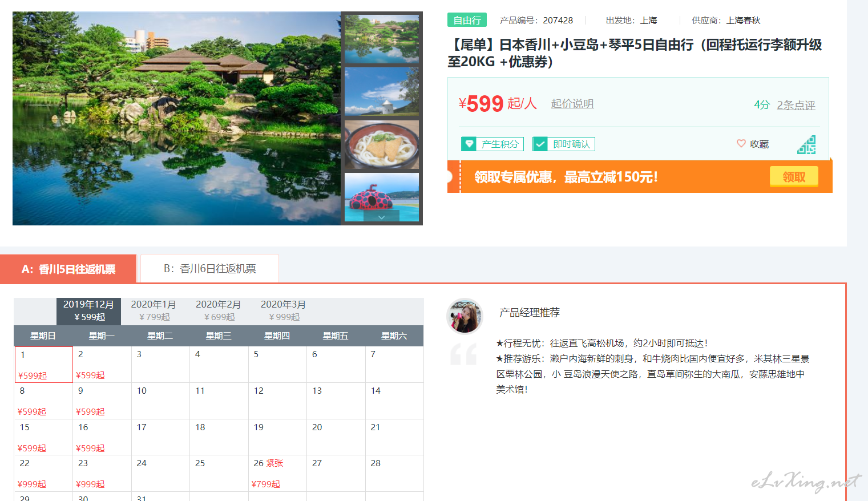The image size is (868, 501).
Task: Click December 19 calendar cell
Action: (x=277, y=438)
